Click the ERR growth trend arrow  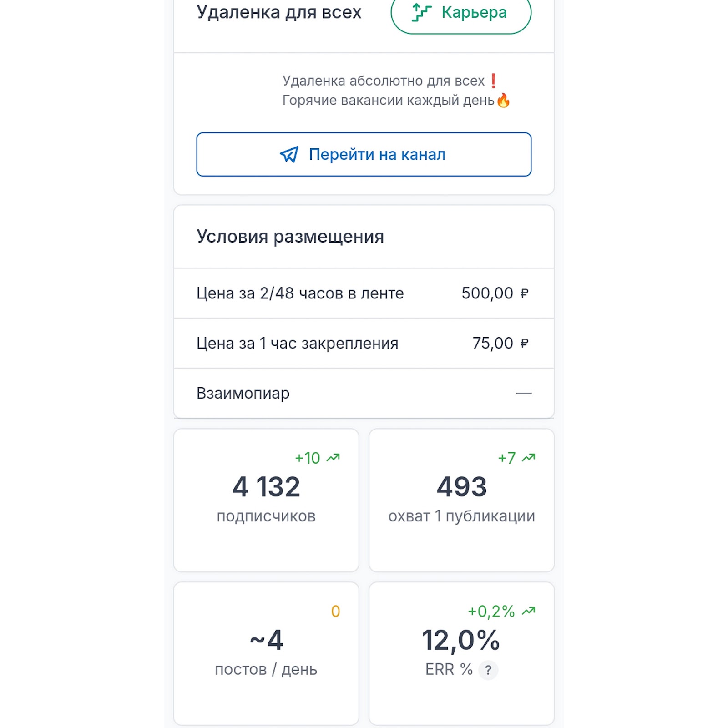click(x=529, y=611)
